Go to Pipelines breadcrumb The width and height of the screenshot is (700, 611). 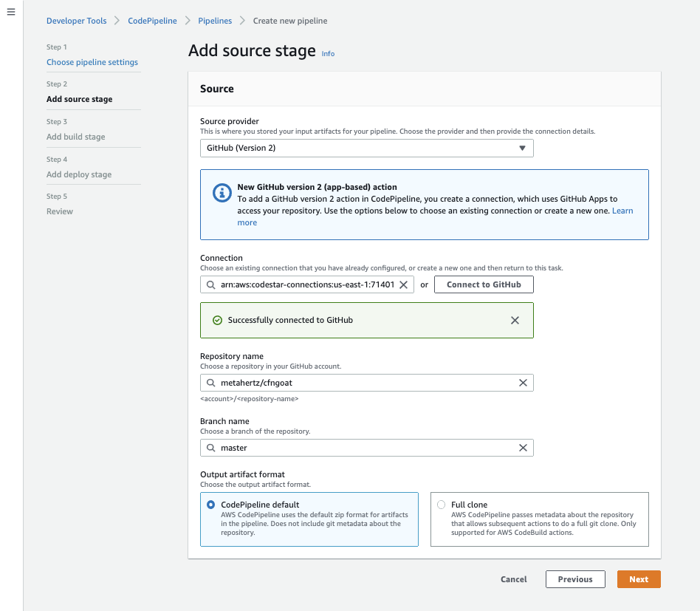(x=215, y=21)
